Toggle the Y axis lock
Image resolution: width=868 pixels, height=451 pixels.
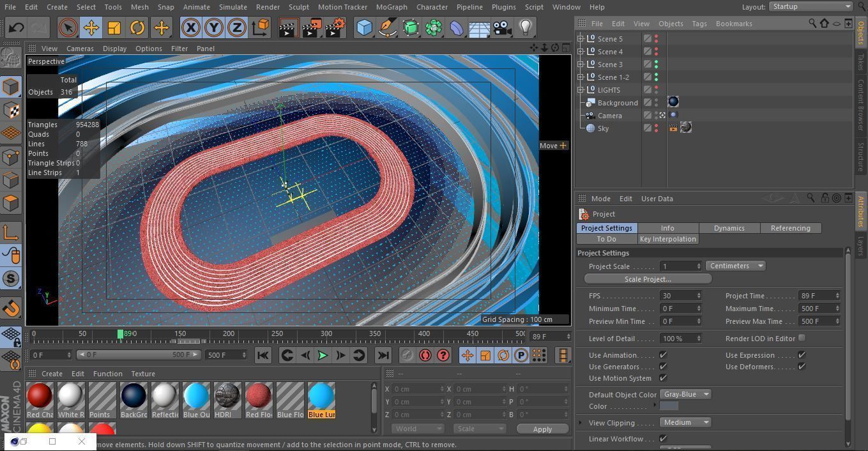coord(213,27)
